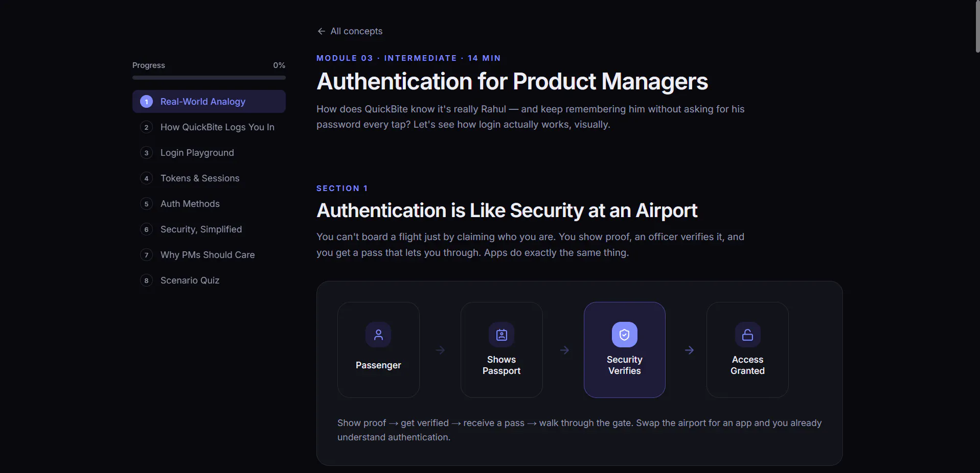Click step number 7 circle in sidebar
The image size is (980, 473).
146,255
